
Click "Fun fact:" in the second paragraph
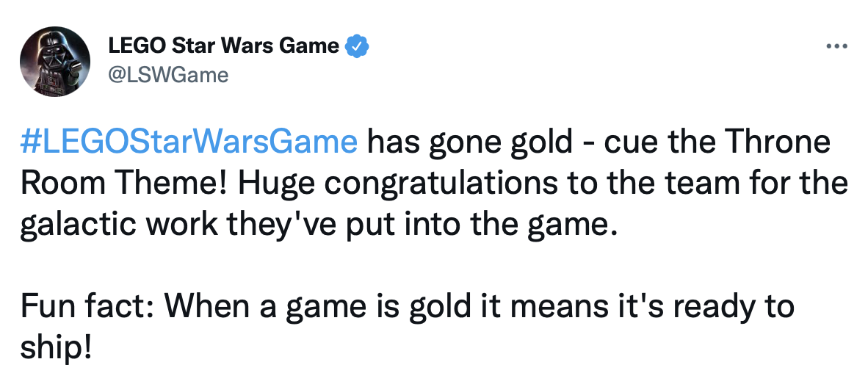click(x=82, y=306)
